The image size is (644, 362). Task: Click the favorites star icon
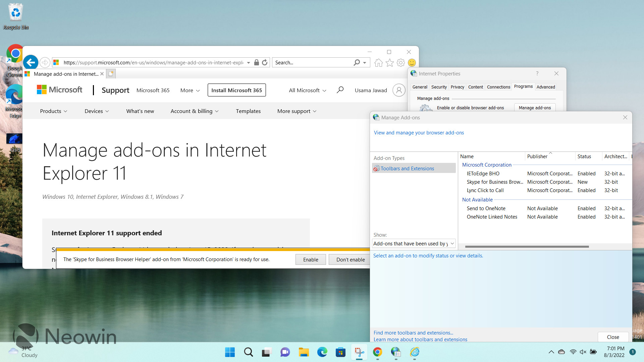389,63
